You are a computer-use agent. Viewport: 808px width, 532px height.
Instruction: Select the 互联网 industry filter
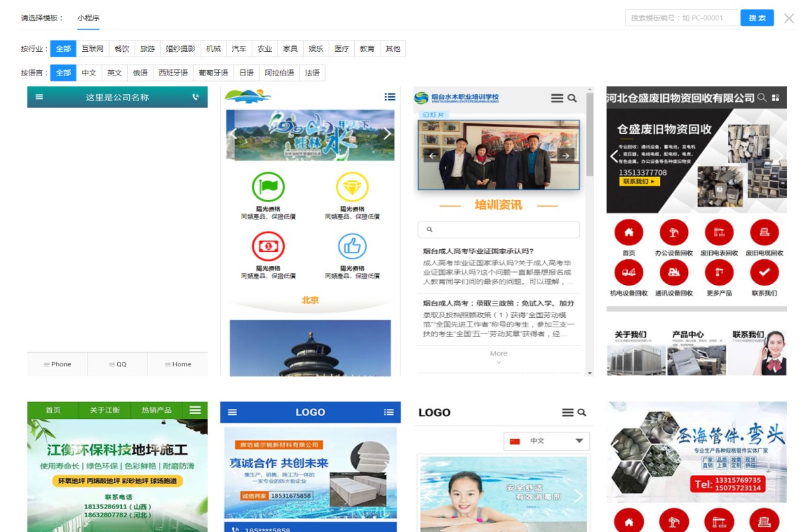click(x=92, y=49)
